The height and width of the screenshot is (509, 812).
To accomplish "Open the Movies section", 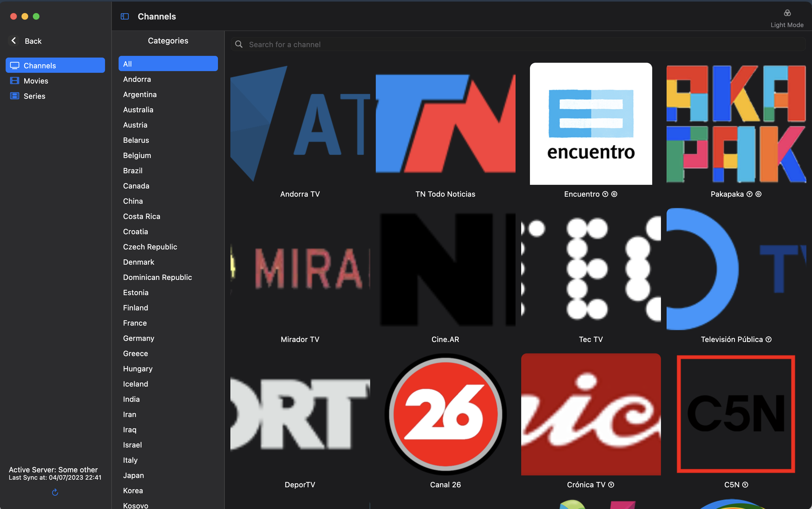I will (36, 81).
